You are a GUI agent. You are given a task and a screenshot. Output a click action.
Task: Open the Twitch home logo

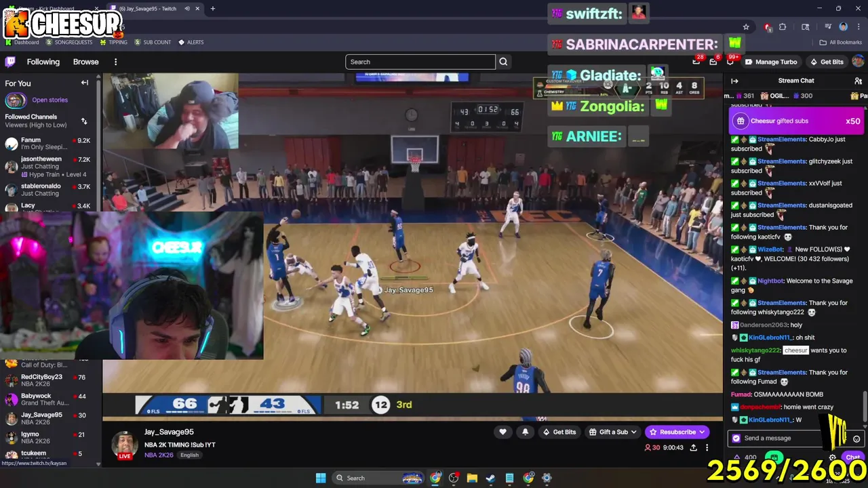point(10,62)
